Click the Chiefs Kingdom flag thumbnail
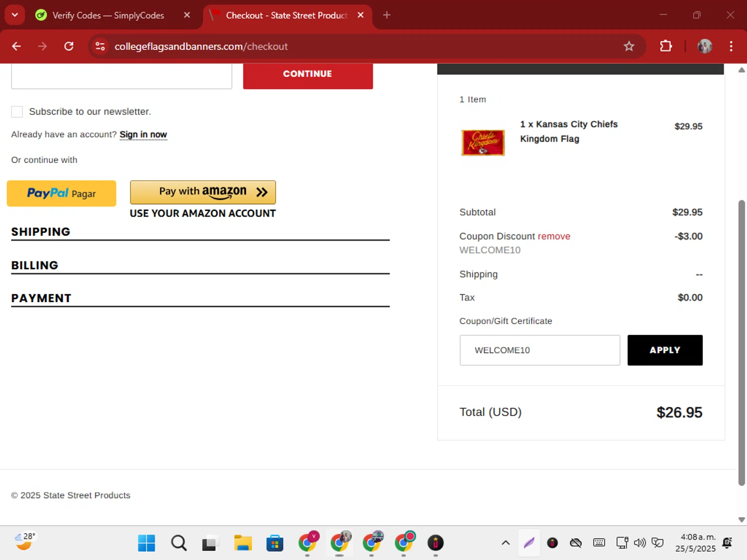This screenshot has height=560, width=747. 483,142
